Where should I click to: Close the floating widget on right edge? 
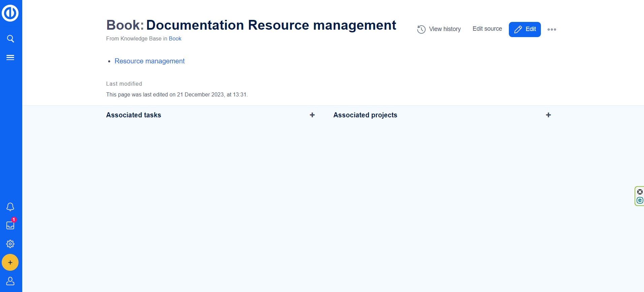(x=640, y=192)
